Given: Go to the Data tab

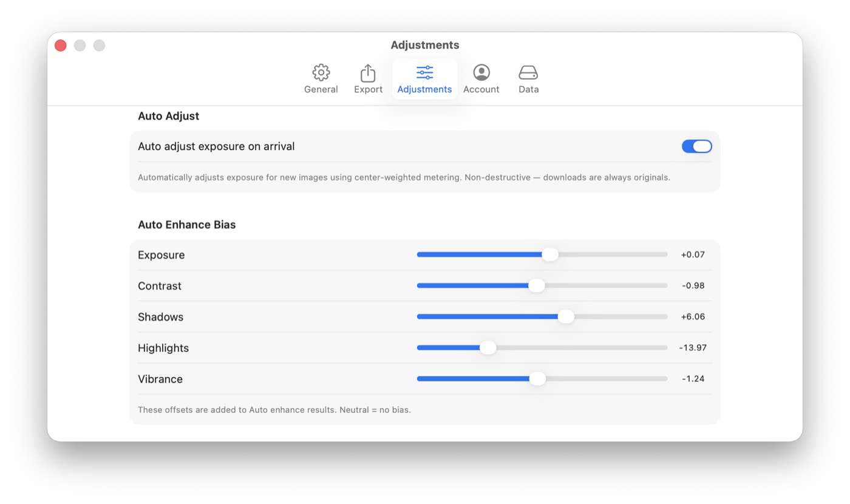Looking at the screenshot, I should pyautogui.click(x=528, y=79).
